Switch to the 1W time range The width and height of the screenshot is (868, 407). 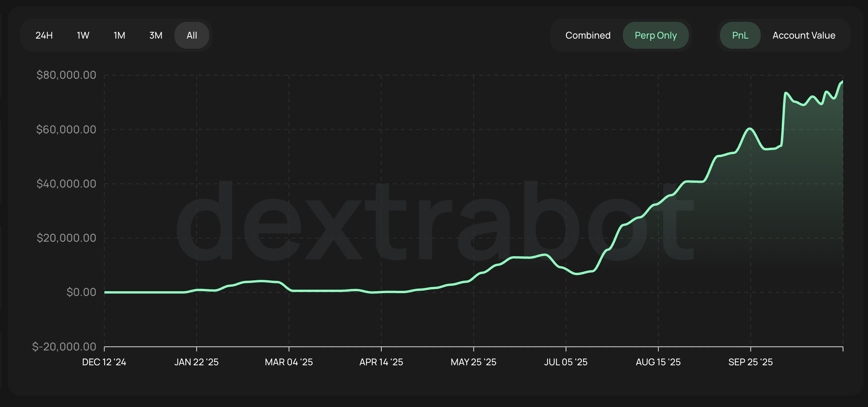coord(83,35)
